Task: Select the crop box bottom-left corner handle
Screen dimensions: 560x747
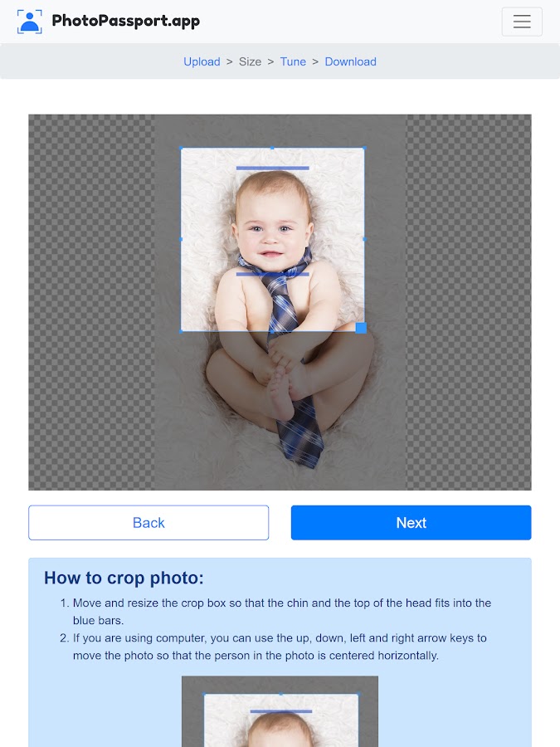Action: tap(181, 331)
